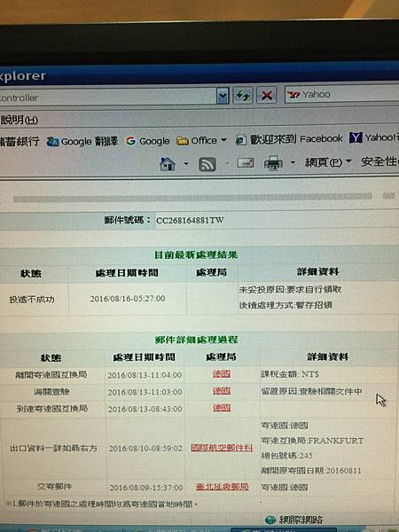Screen dimensions: 399x532
Task: Click the 留置原因:查驗相關文件中 detail text
Action: coord(311,392)
